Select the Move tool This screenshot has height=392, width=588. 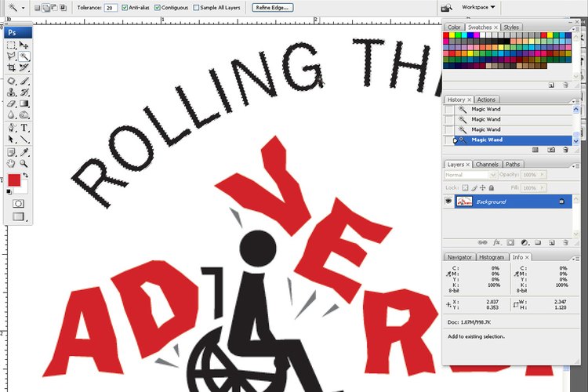click(x=24, y=45)
